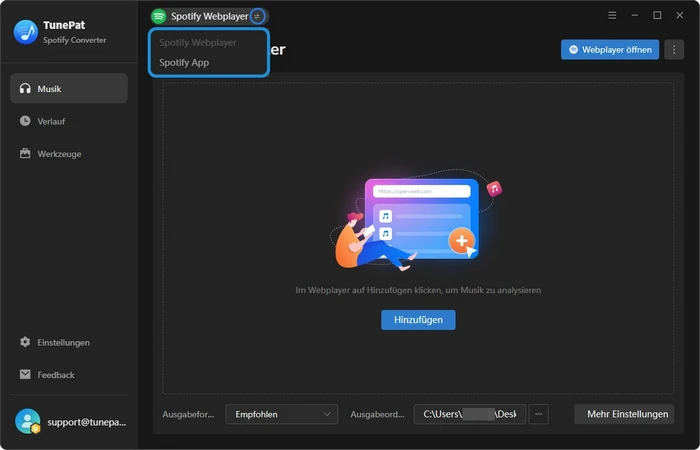The image size is (700, 450).
Task: Maximize the TunePat window
Action: pos(657,16)
